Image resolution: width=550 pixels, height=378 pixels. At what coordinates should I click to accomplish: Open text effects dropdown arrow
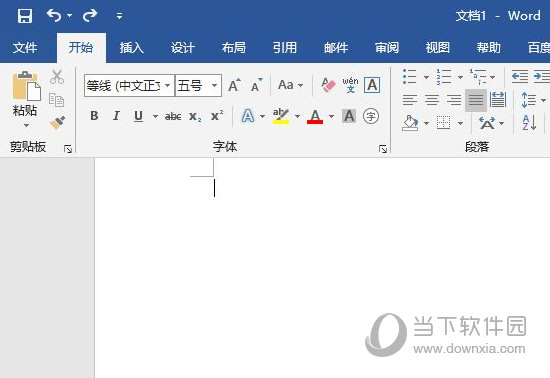tap(262, 116)
